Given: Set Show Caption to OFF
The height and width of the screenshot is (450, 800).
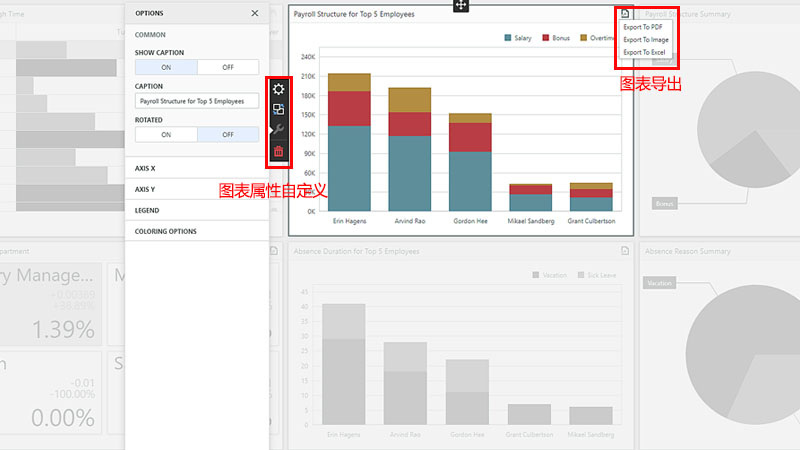Looking at the screenshot, I should (x=227, y=67).
